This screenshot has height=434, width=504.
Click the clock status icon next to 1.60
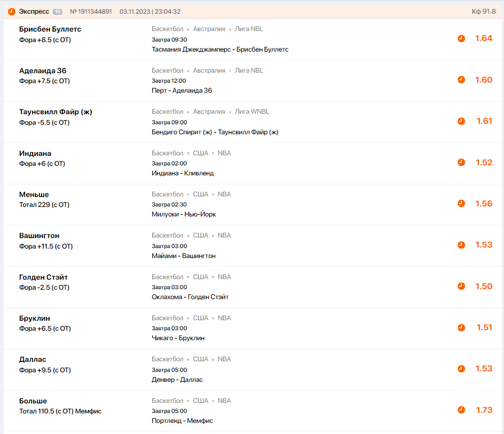[461, 80]
